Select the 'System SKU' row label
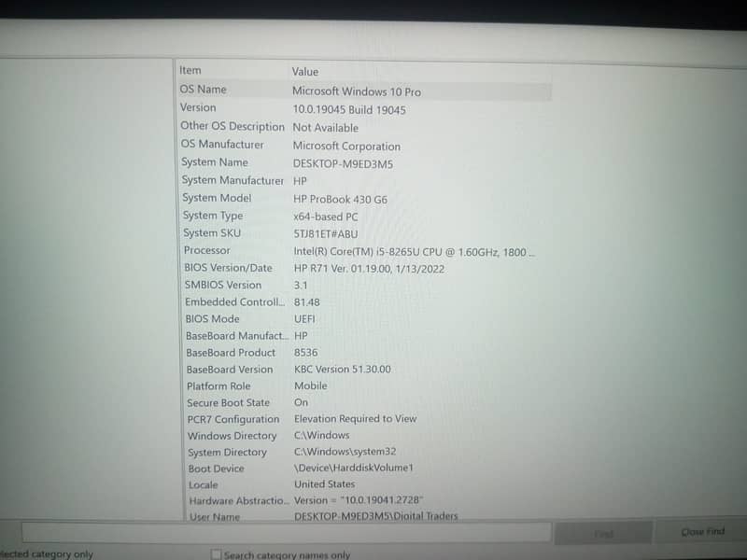747x560 pixels. coord(212,233)
